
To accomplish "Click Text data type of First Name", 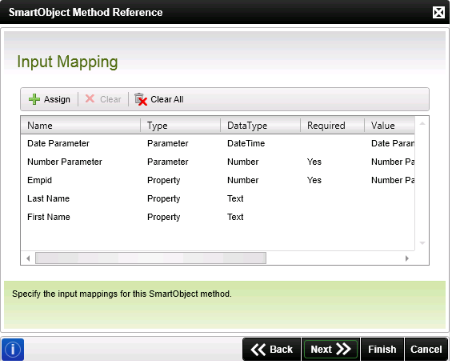I will (x=235, y=217).
